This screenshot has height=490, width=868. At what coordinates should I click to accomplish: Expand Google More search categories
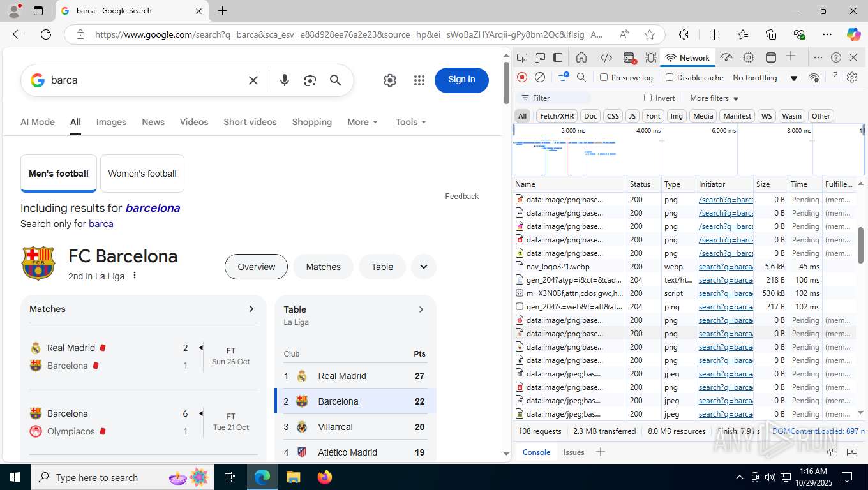(363, 122)
